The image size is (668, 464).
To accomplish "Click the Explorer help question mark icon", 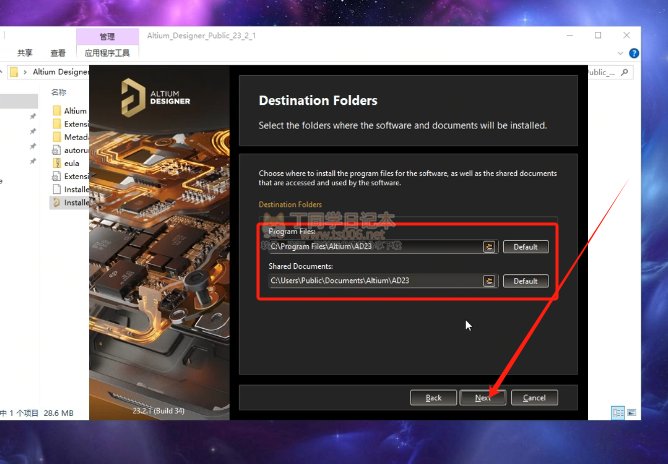I will (633, 53).
